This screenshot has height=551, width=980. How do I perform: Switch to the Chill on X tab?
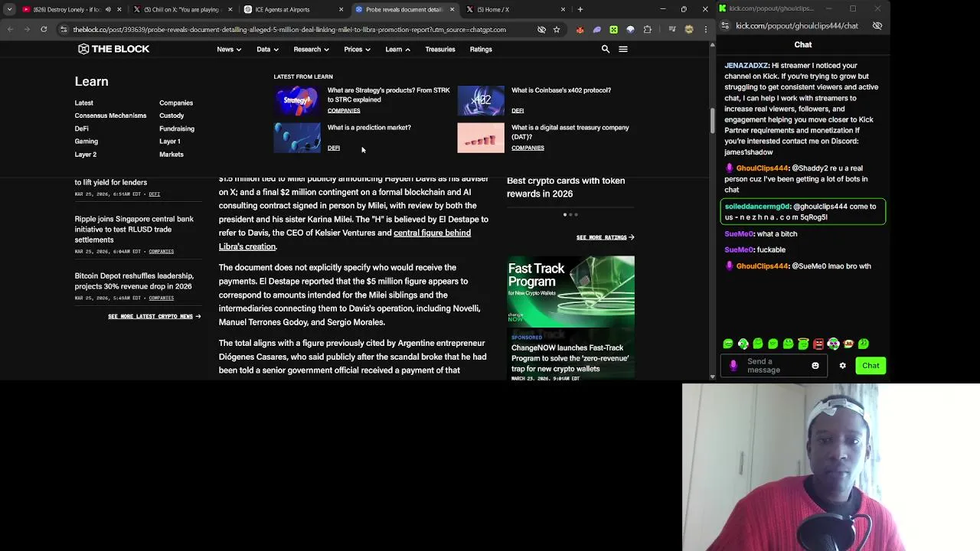181,9
